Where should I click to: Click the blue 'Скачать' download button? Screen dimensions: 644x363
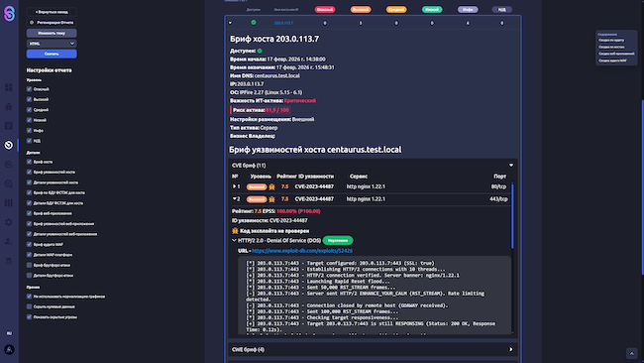click(52, 54)
